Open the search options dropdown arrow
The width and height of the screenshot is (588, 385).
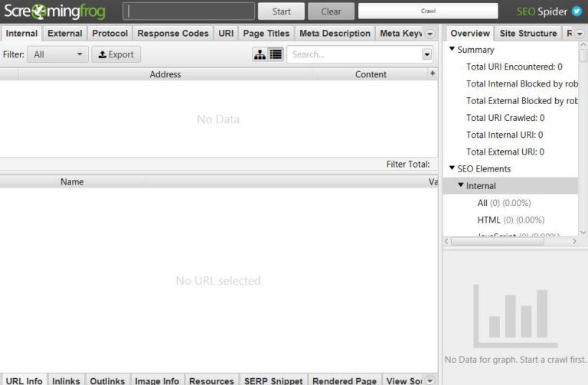click(x=426, y=54)
